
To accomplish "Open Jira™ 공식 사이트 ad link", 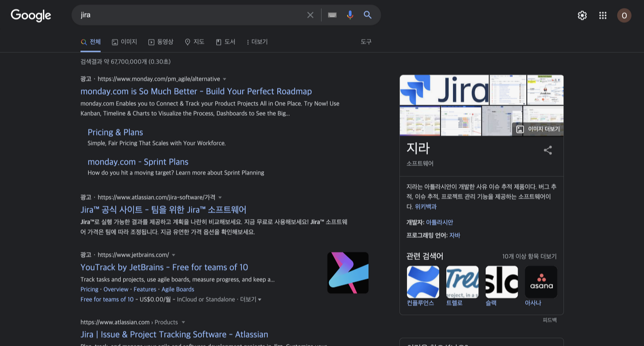I will [164, 210].
